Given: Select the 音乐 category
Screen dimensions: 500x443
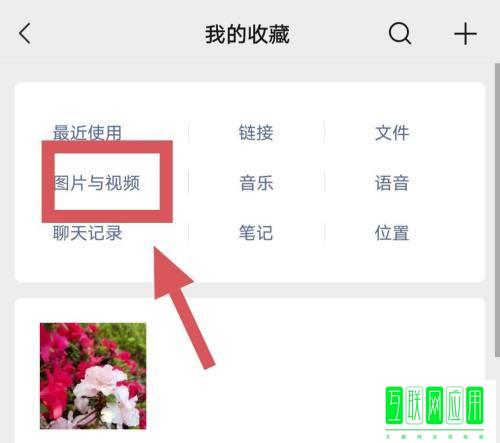Looking at the screenshot, I should 256,183.
